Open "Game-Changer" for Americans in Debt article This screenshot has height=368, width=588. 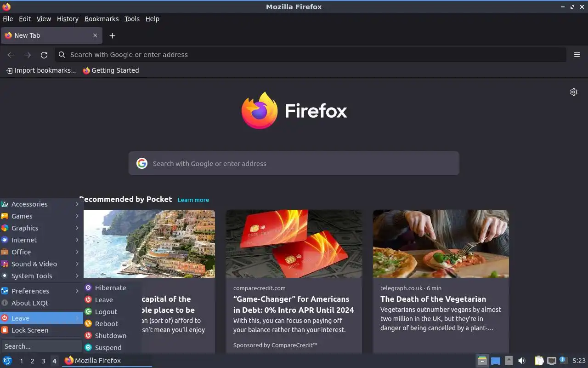click(x=294, y=305)
